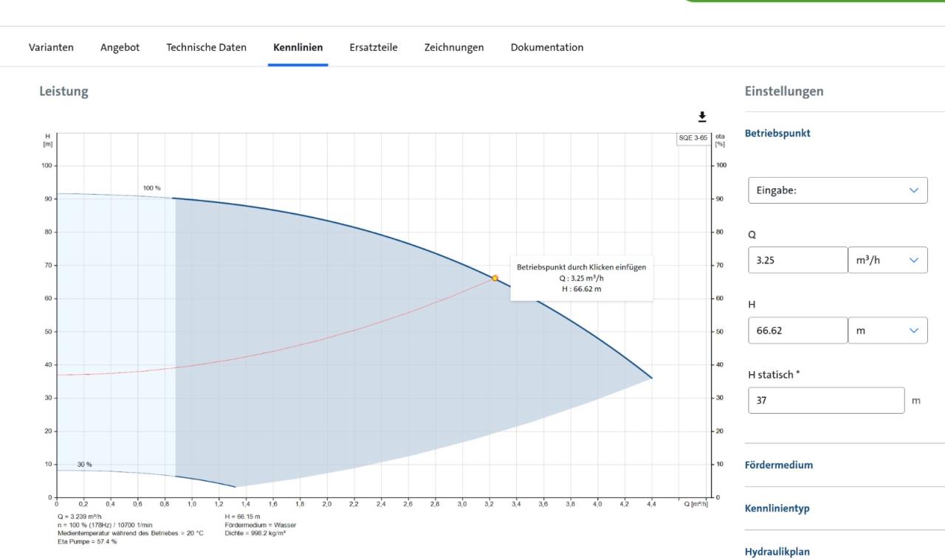Open the H unit m dropdown
945x560 pixels.
pos(887,331)
